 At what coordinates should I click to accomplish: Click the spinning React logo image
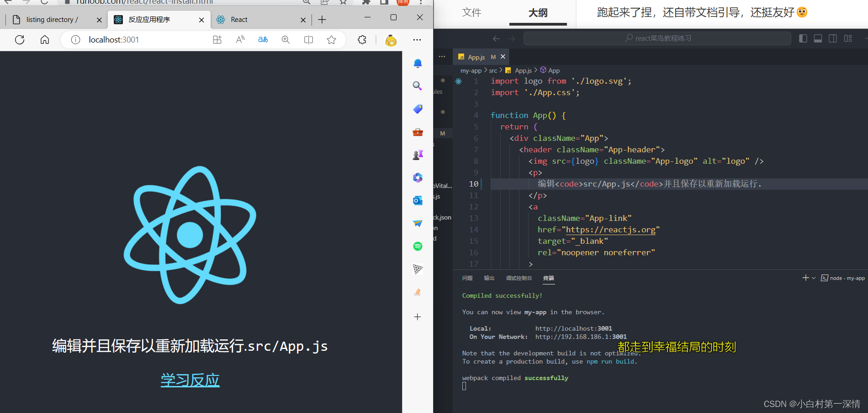190,235
